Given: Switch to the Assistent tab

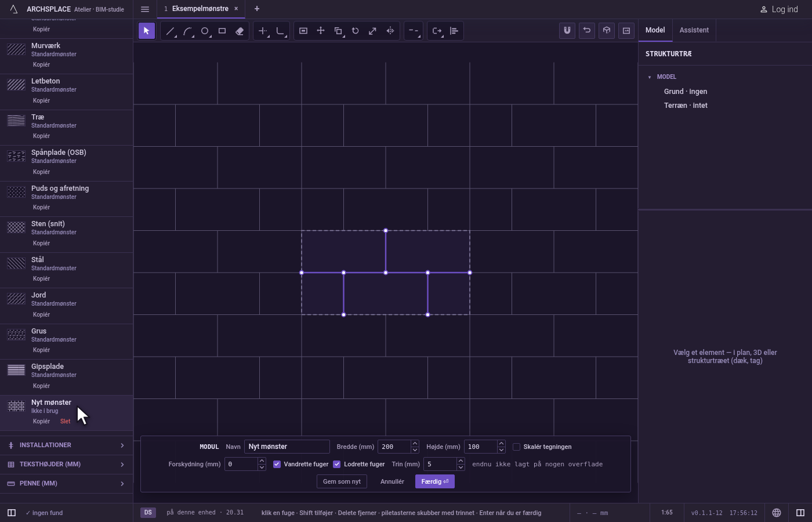Looking at the screenshot, I should tap(694, 30).
